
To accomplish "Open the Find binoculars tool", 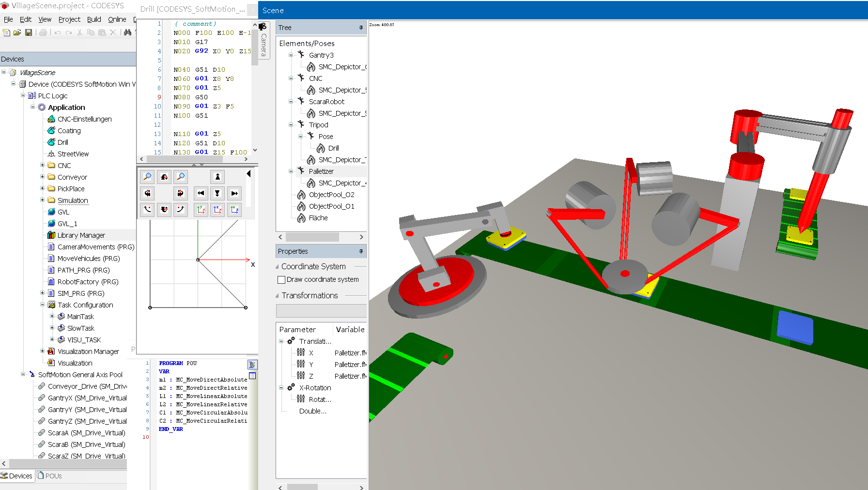I will 127,32.
